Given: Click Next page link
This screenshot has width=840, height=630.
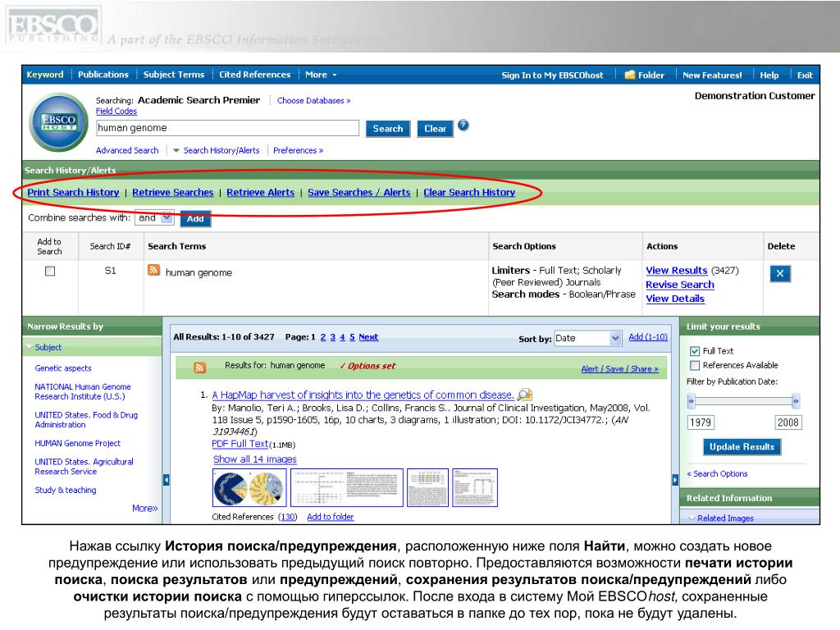Looking at the screenshot, I should pyautogui.click(x=368, y=337).
